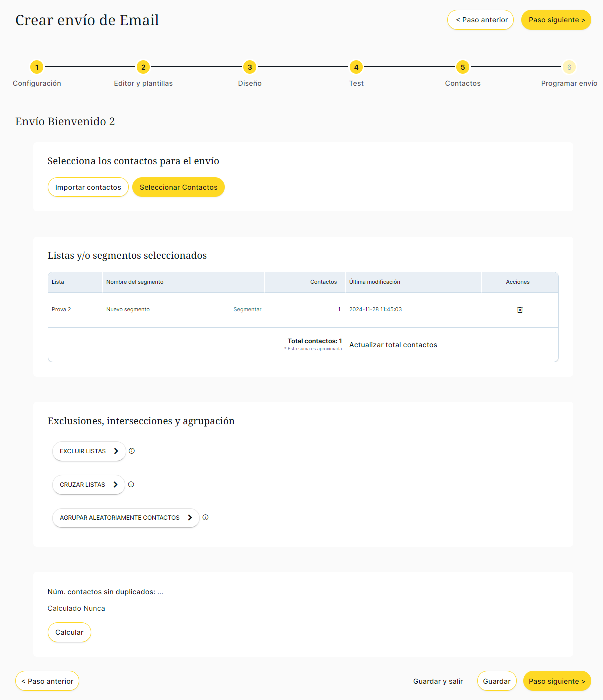Select step 5 Contactos circle

(463, 67)
